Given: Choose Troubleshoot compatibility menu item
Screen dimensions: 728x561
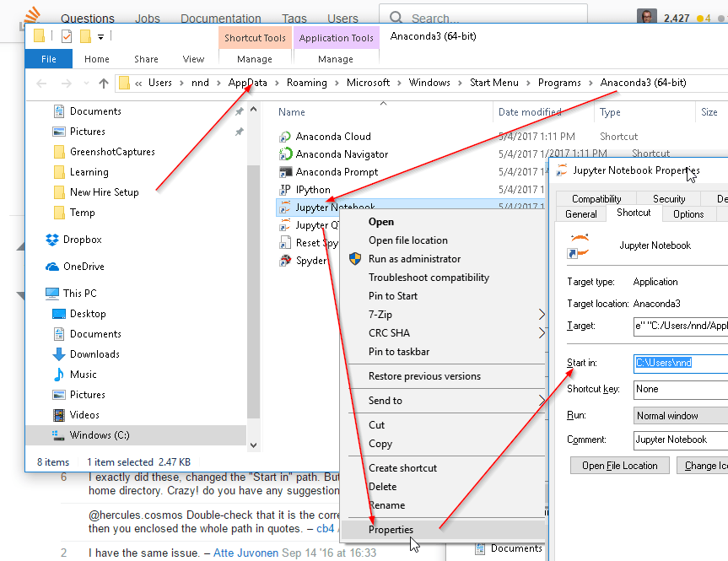Looking at the screenshot, I should tap(429, 278).
